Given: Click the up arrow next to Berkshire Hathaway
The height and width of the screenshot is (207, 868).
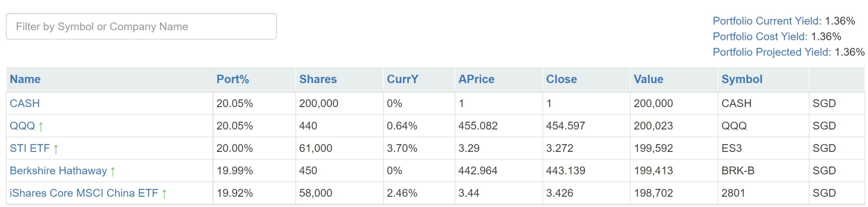Looking at the screenshot, I should (113, 171).
